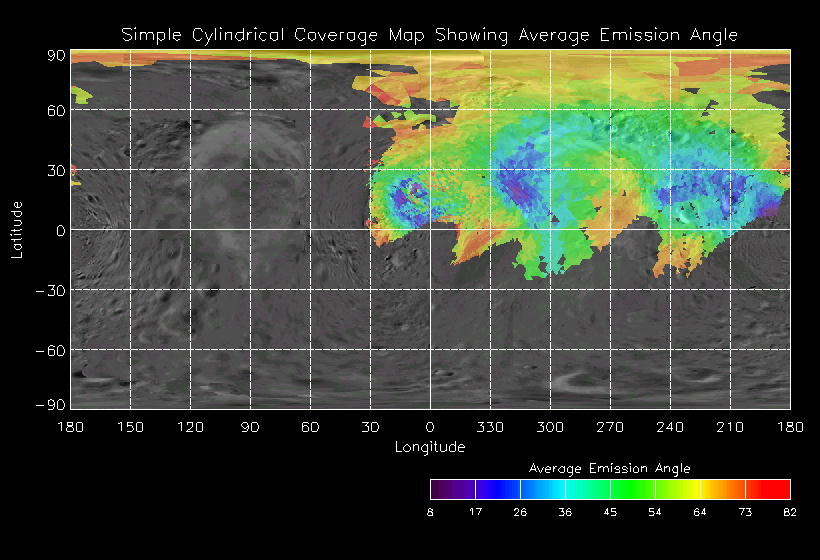Click the 0 latitude tick label
The height and width of the screenshot is (560, 820).
(x=60, y=230)
